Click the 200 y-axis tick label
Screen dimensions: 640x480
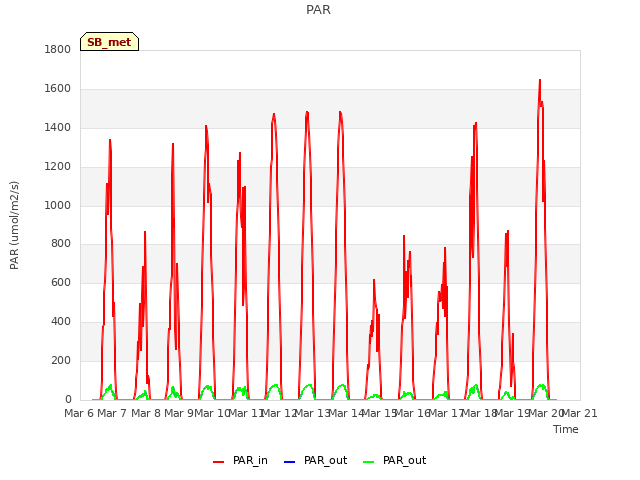[61, 360]
